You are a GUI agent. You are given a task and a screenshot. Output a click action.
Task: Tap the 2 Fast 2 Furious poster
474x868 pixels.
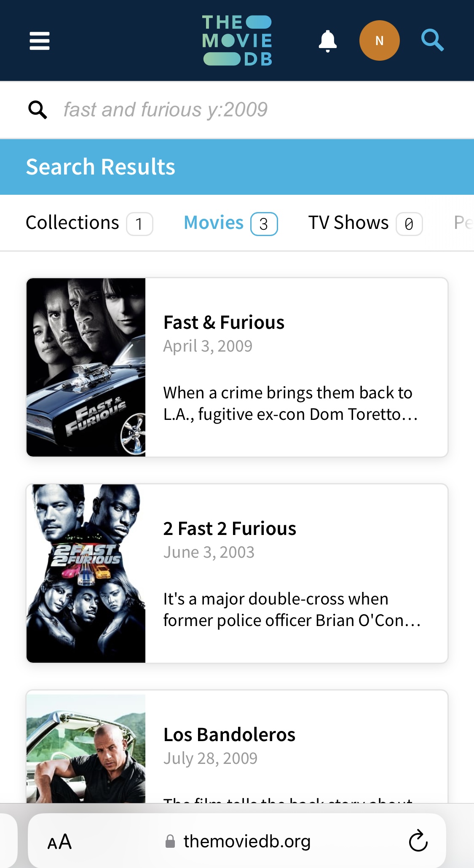(86, 573)
